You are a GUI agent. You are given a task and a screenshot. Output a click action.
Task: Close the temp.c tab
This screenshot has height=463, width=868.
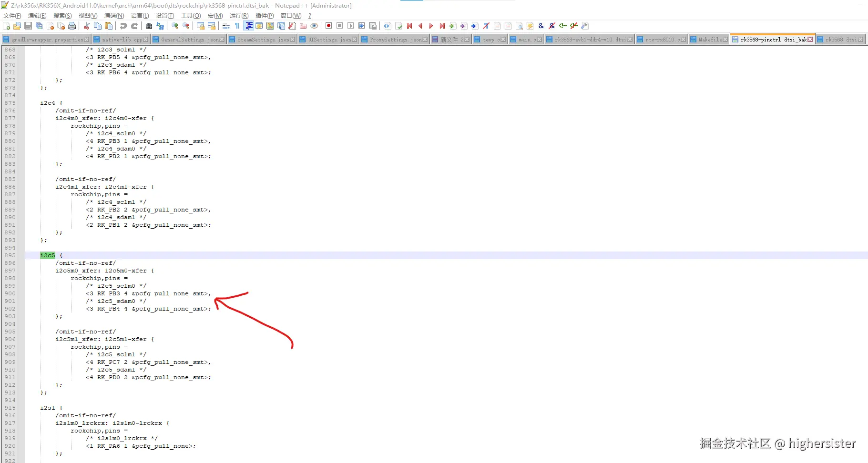(503, 40)
